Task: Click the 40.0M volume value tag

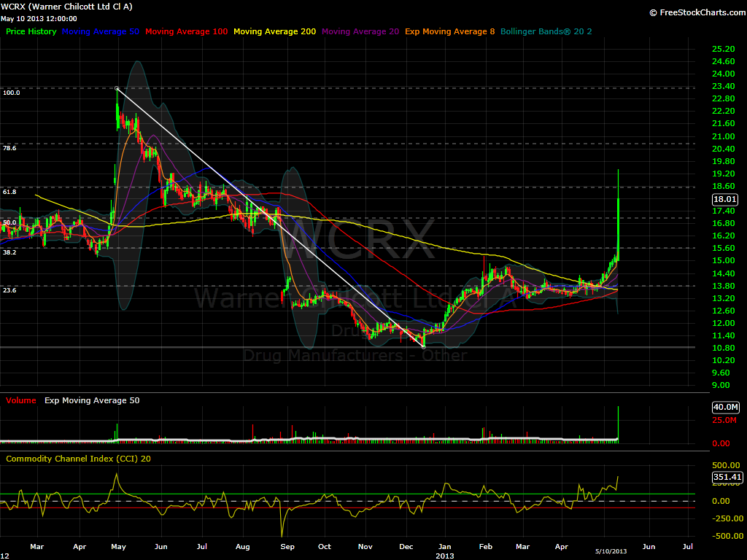Action: [726, 407]
